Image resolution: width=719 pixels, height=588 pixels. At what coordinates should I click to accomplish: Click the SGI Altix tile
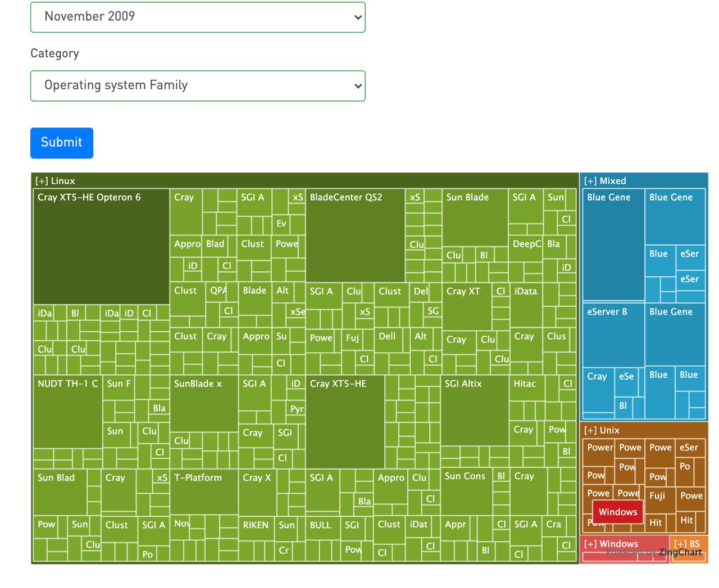[x=475, y=411]
